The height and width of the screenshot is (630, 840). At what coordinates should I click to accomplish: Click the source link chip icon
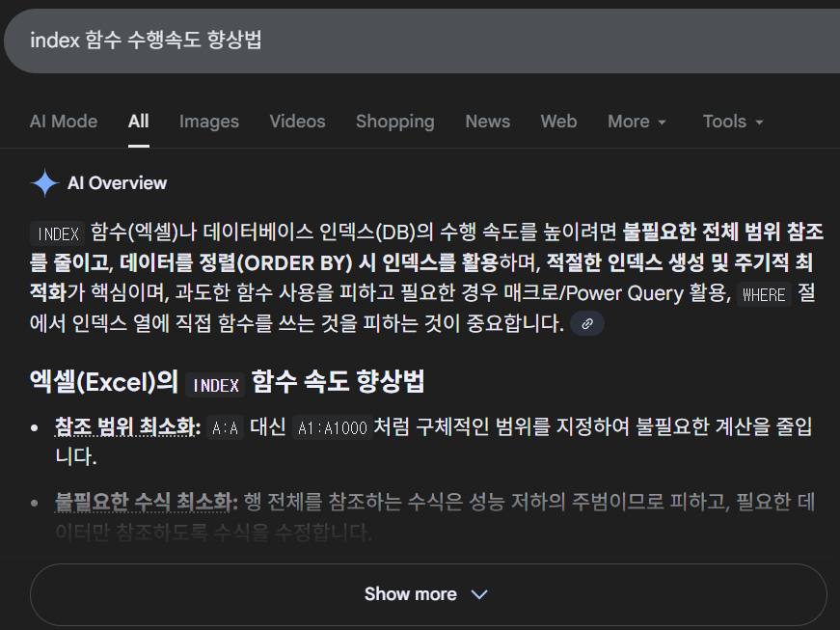[587, 324]
